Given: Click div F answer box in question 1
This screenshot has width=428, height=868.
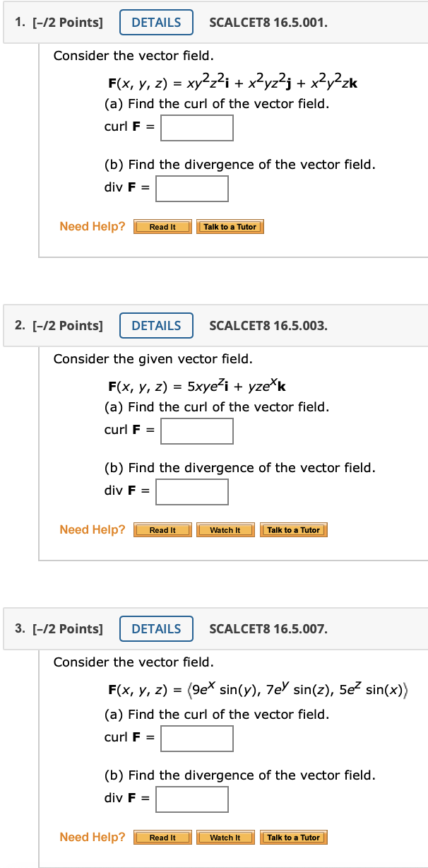Looking at the screenshot, I should pyautogui.click(x=192, y=189).
